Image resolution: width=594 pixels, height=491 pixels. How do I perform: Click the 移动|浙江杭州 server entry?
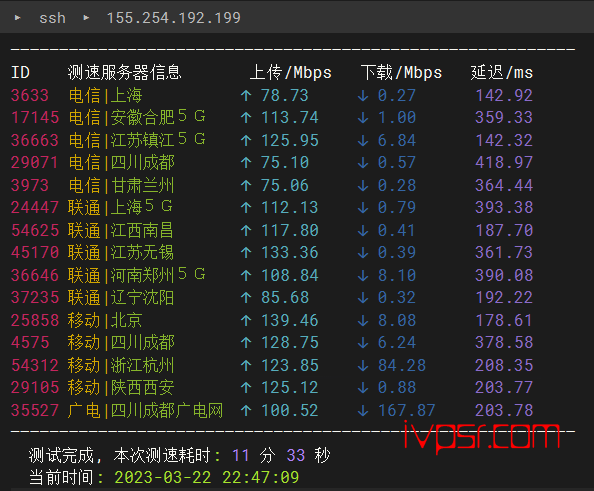(121, 365)
